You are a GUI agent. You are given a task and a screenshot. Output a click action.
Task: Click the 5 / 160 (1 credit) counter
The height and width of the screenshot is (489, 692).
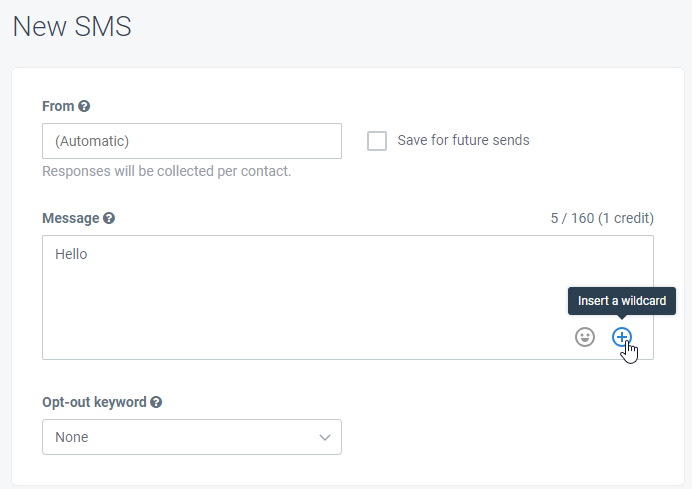602,218
